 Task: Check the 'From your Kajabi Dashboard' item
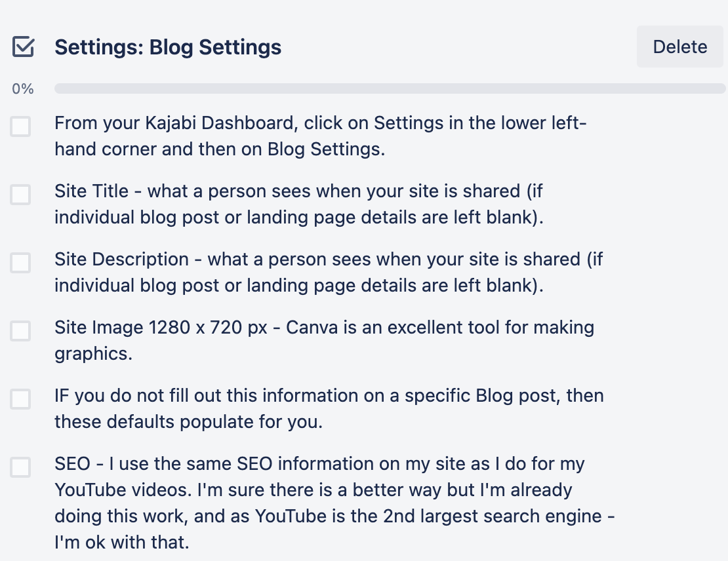tap(20, 126)
